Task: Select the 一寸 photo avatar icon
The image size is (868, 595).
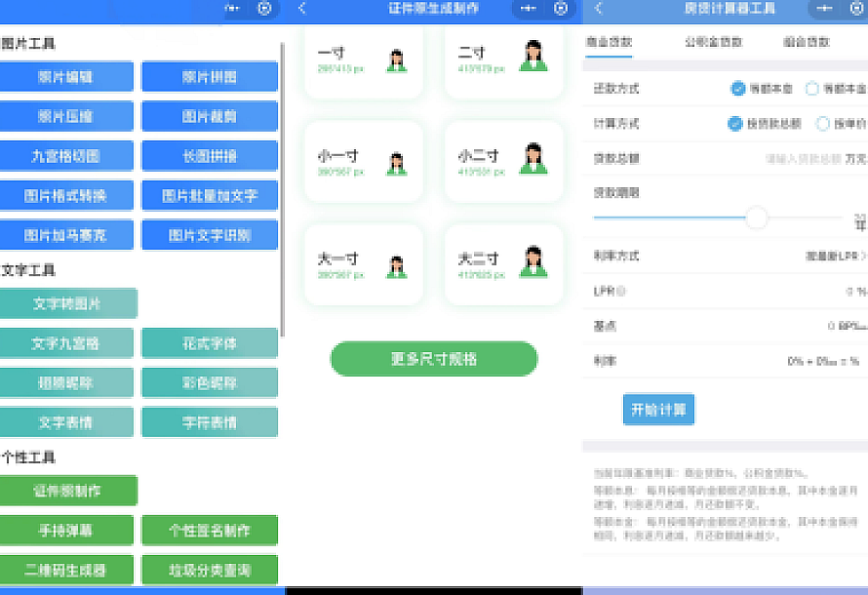Action: (397, 60)
